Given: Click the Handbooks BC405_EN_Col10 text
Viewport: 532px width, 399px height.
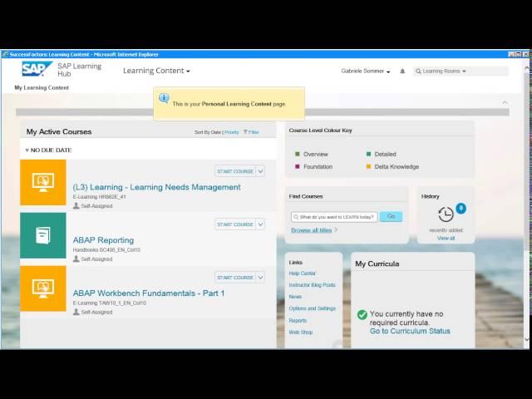Looking at the screenshot, I should click(x=106, y=249).
